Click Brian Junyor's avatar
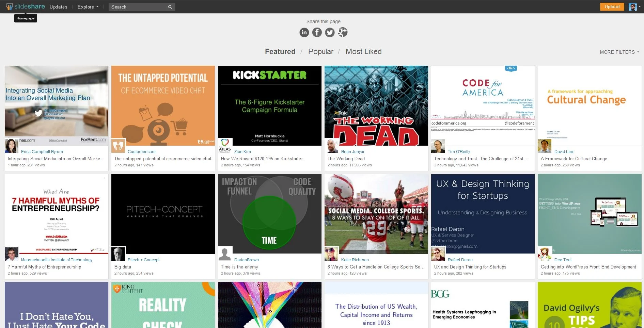Screen dimensions: 644x328 331,146
